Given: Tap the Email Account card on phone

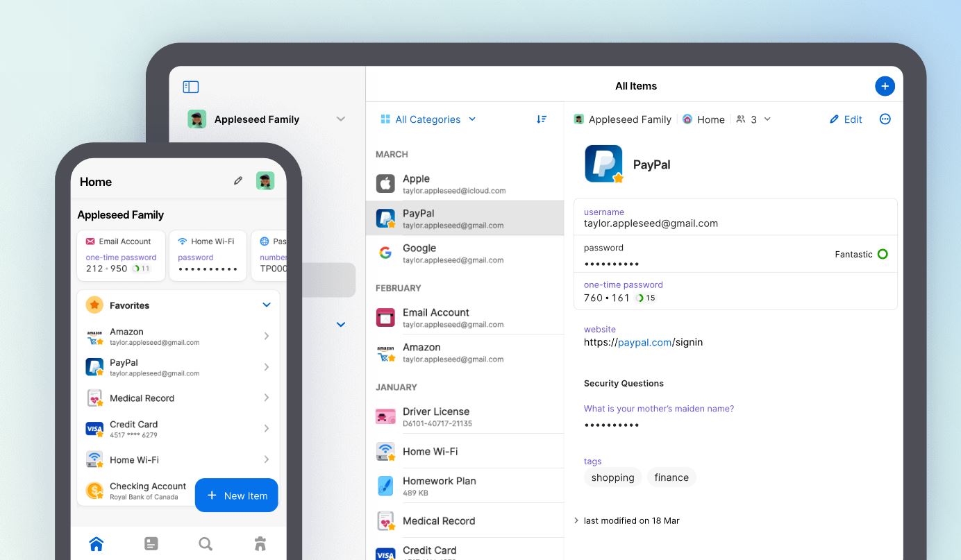Looking at the screenshot, I should pos(122,255).
